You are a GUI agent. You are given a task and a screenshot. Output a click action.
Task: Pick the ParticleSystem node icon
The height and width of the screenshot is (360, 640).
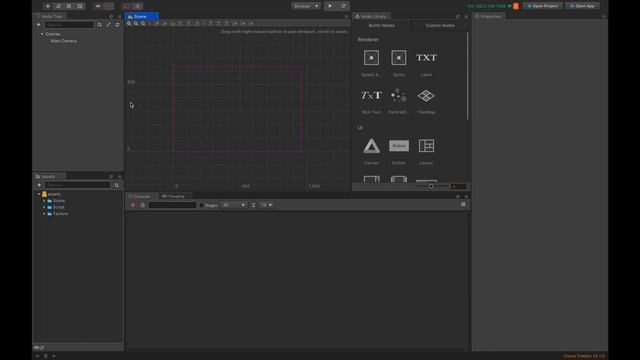tap(399, 96)
